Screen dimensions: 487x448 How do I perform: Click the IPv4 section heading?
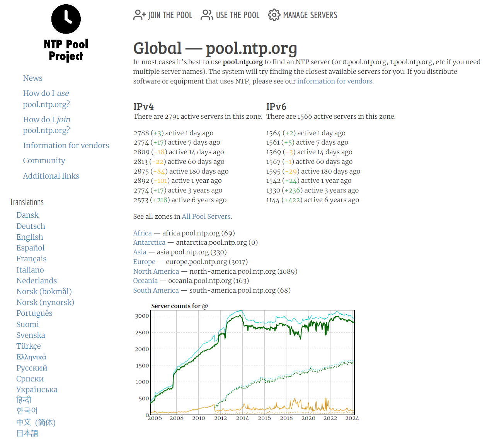[x=143, y=107]
